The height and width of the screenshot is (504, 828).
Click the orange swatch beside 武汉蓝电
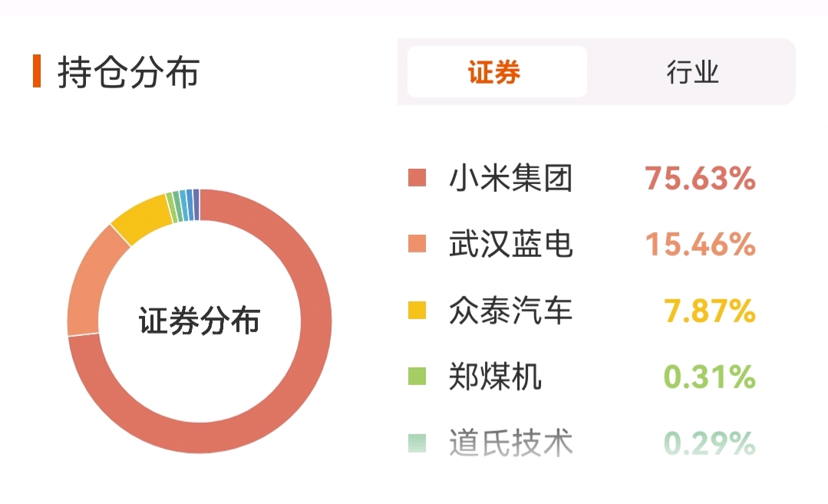click(417, 244)
